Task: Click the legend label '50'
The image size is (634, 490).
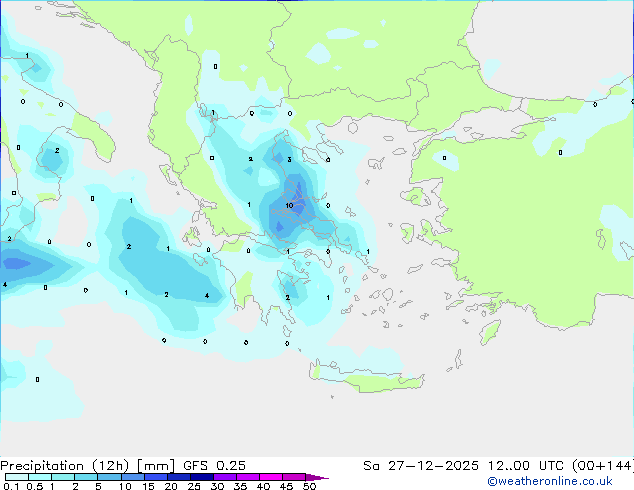Action: (x=310, y=486)
